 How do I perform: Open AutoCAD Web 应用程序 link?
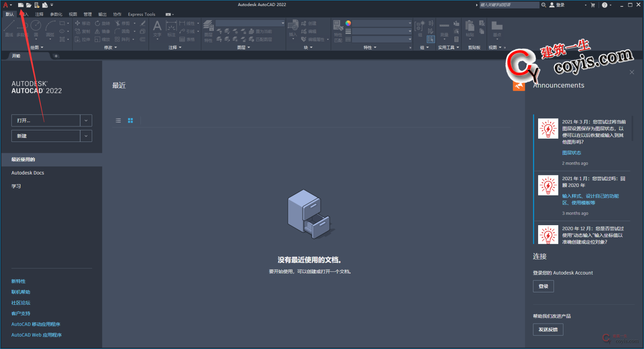[x=37, y=335]
